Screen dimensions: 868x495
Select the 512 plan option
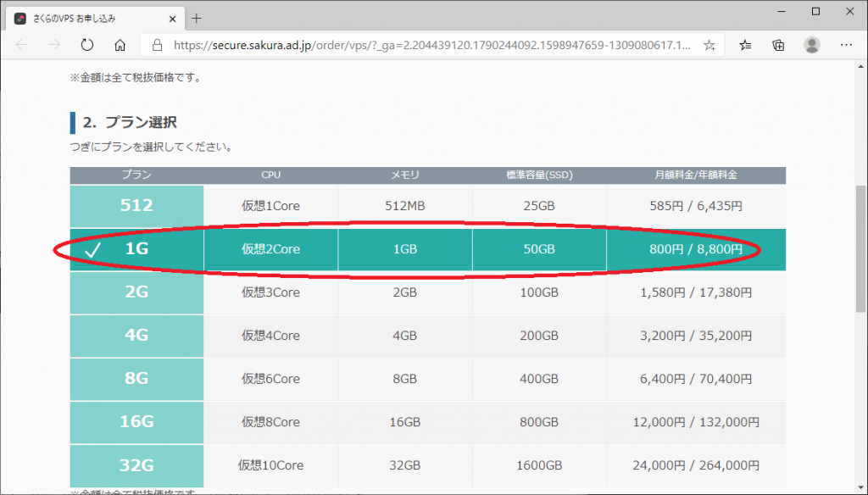click(x=136, y=206)
